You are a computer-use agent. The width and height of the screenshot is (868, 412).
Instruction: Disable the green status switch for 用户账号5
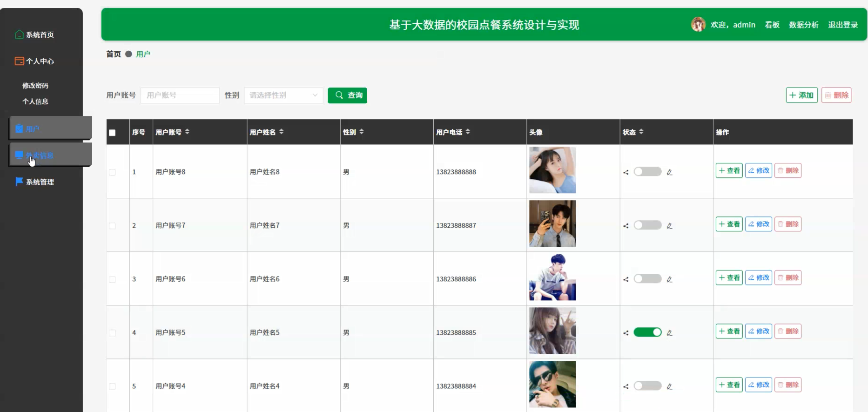[x=647, y=332]
